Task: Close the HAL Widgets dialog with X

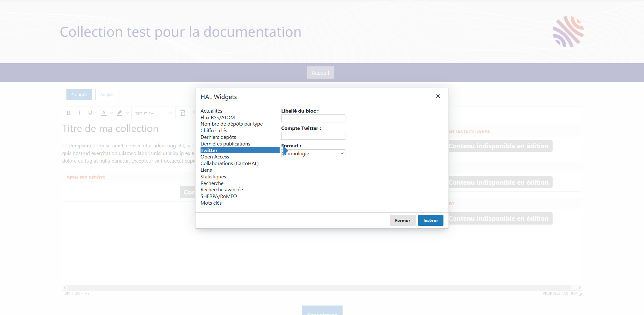Action: click(438, 96)
